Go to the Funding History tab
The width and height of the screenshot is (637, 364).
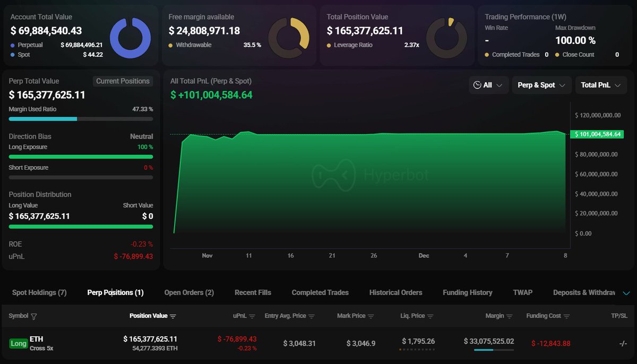[x=467, y=292]
